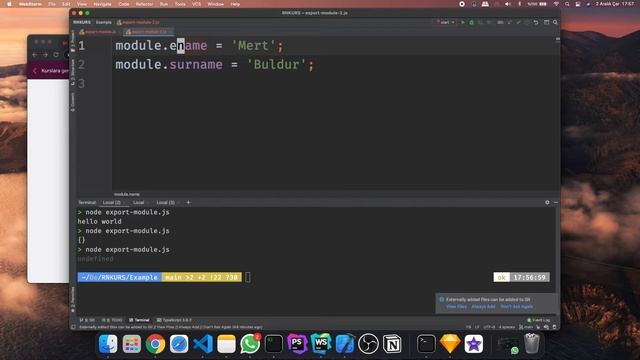Open OBS from the Dock
Image resolution: width=640 pixels, height=360 pixels.
point(368,344)
